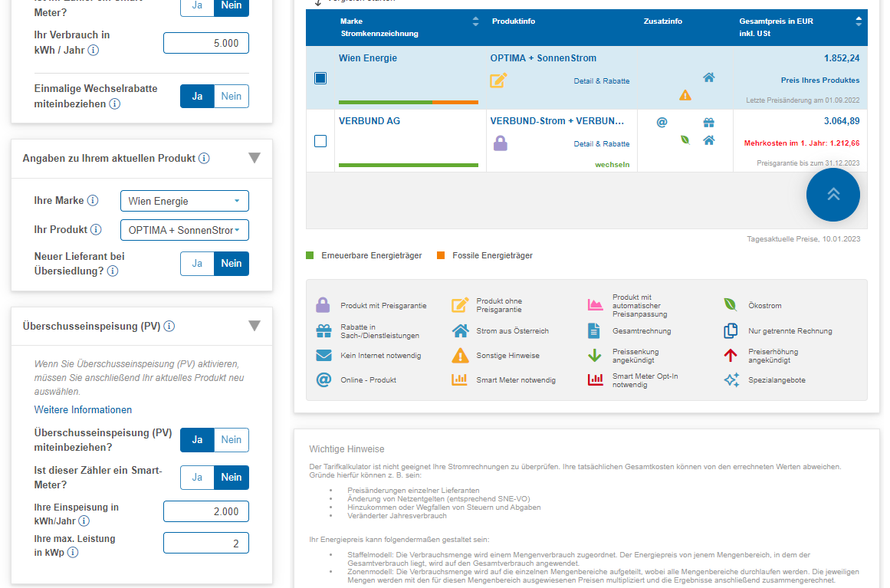Click the energy mix bar under Wien Energie
Image resolution: width=890 pixels, height=588 pixels.
point(409,102)
